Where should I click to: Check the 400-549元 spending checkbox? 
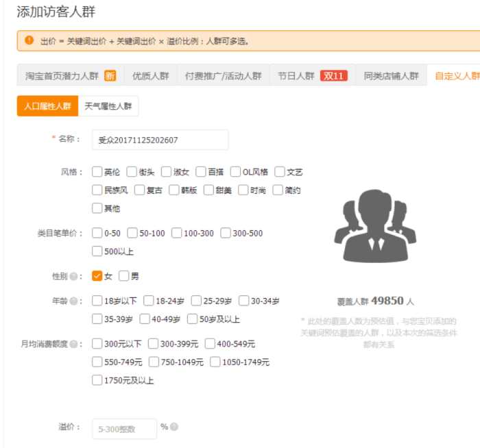(210, 344)
